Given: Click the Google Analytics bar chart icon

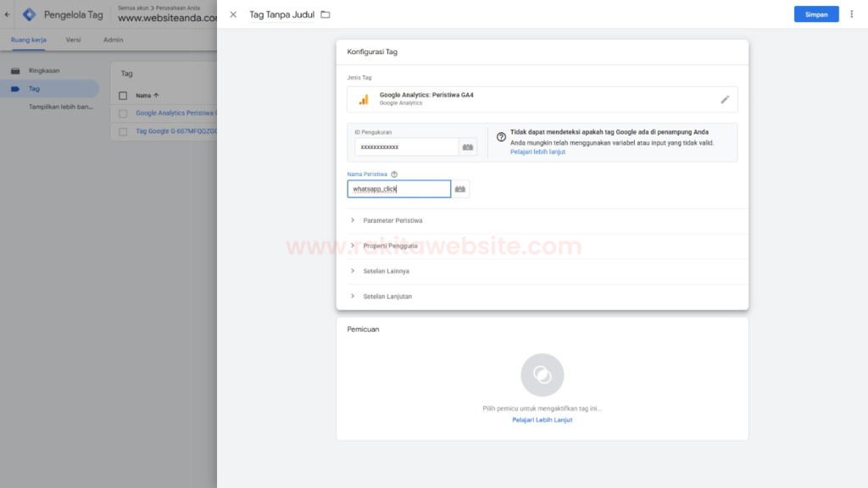Looking at the screenshot, I should tap(364, 100).
